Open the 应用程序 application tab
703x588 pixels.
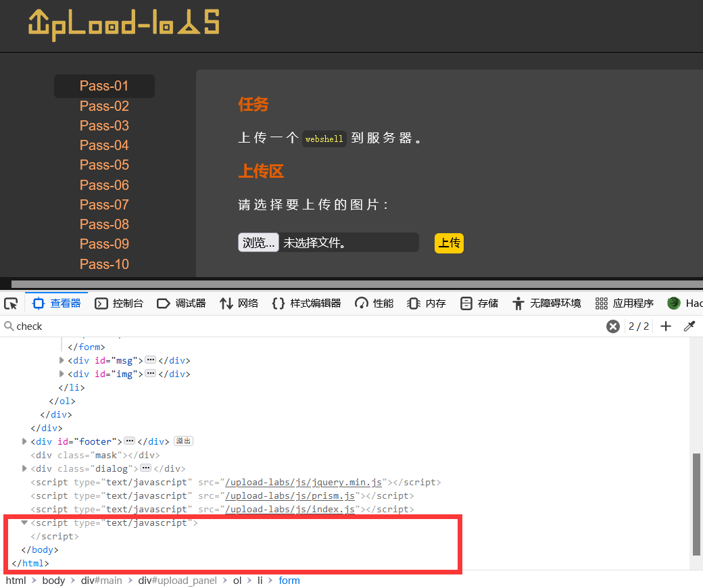[x=624, y=303]
